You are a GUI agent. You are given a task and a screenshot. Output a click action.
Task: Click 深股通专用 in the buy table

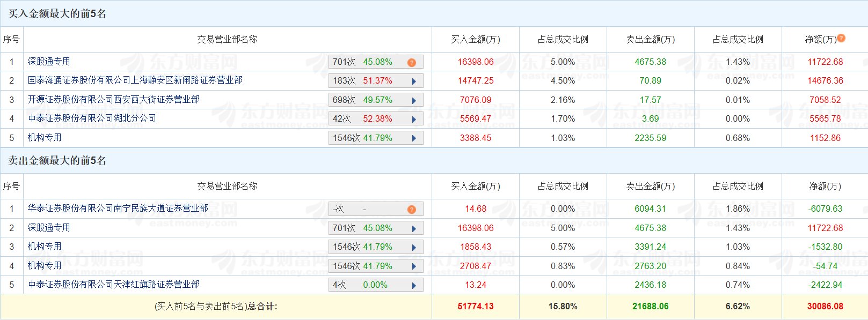click(x=49, y=62)
